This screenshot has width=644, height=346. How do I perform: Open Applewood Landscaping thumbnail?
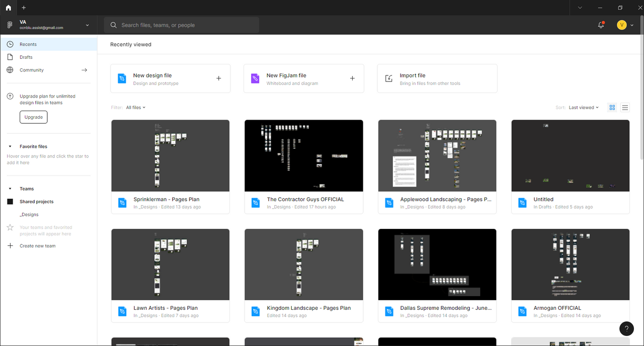click(x=437, y=156)
